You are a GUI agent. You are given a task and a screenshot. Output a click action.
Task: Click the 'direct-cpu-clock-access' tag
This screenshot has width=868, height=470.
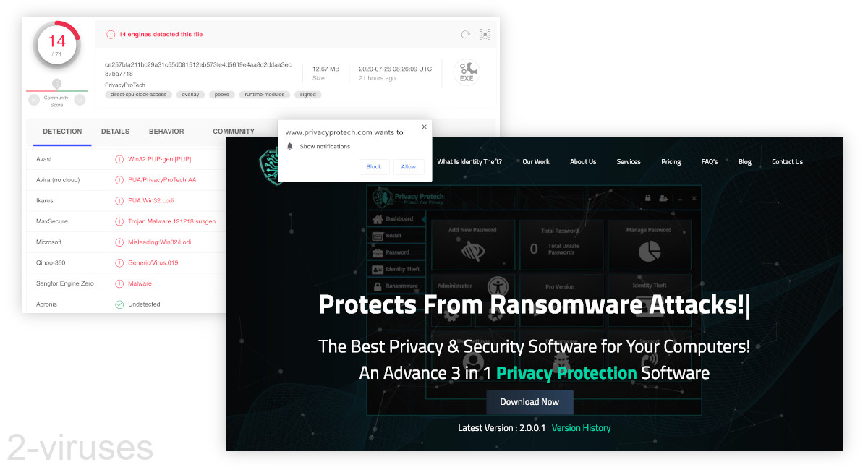click(138, 95)
